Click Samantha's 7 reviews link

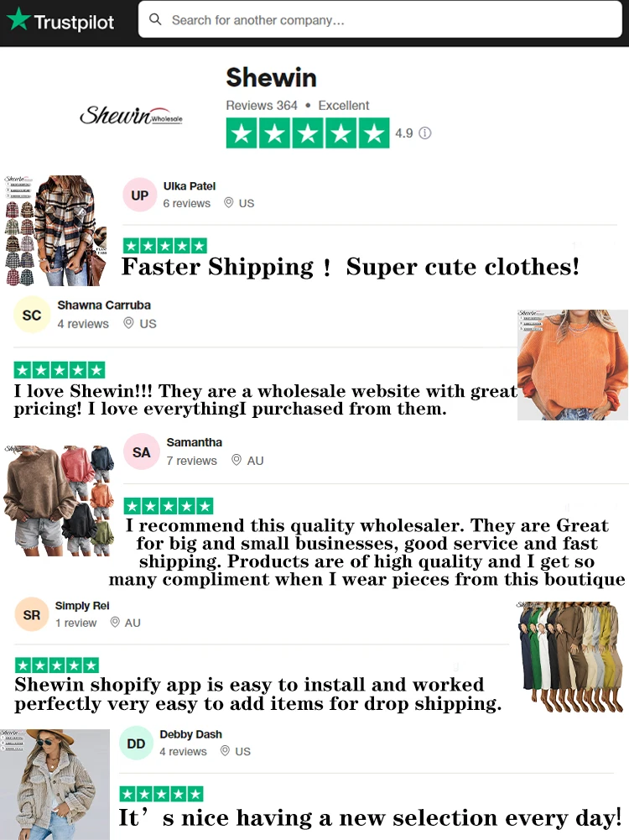point(191,460)
